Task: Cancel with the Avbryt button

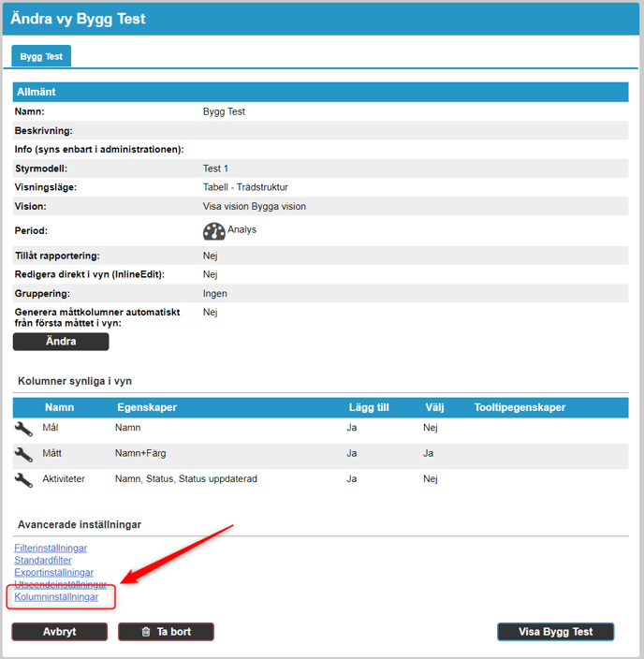Action: point(60,632)
